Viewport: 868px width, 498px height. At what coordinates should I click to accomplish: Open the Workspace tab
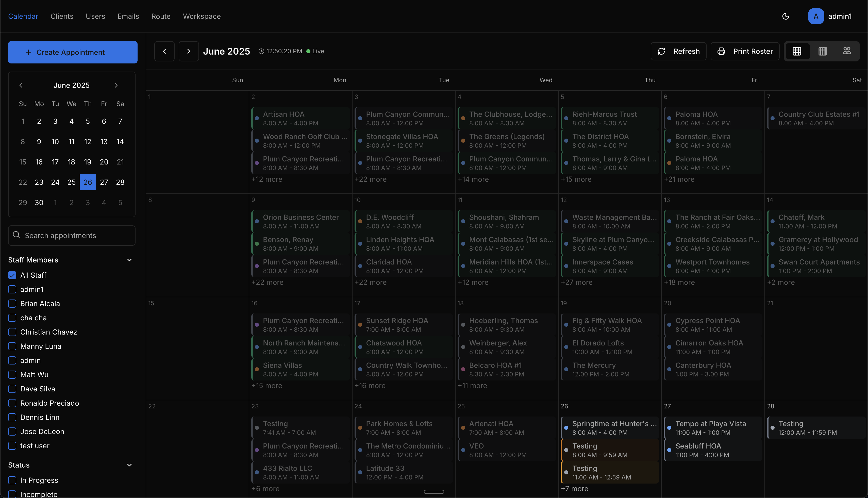(x=202, y=16)
